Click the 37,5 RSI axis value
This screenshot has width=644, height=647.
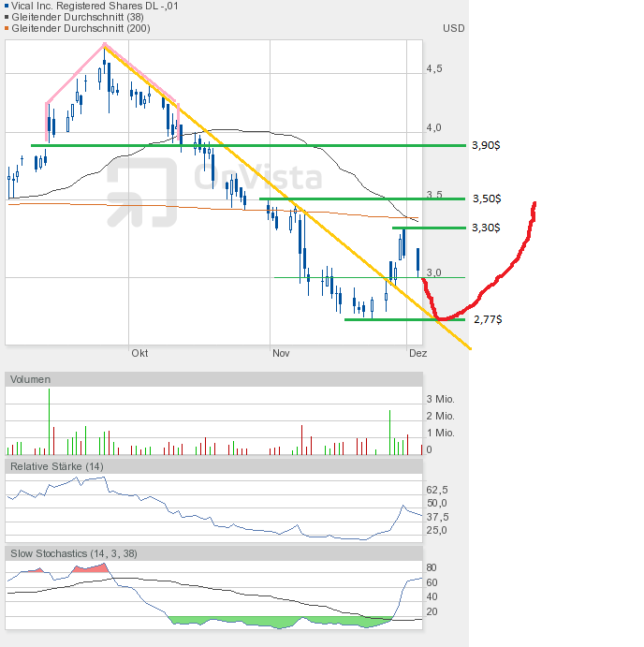tap(437, 517)
